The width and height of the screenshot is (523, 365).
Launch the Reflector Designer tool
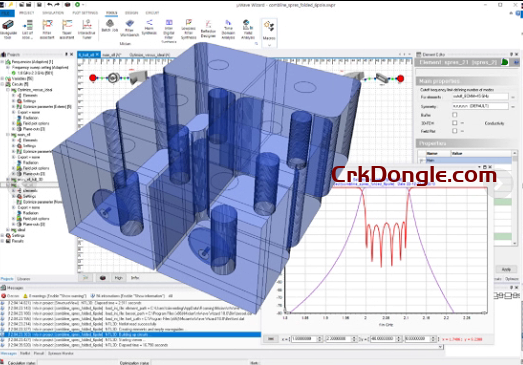(208, 29)
